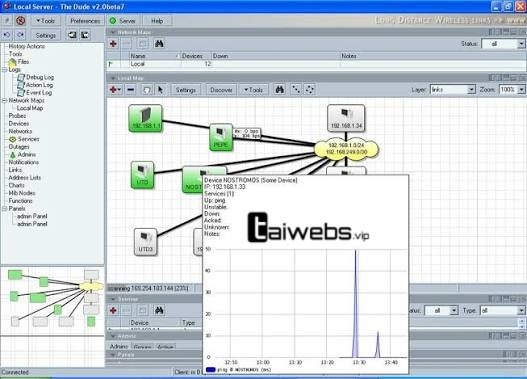Viewport: 527px width, 379px height.
Task: Click the redo arrow icon
Action: pos(21,35)
